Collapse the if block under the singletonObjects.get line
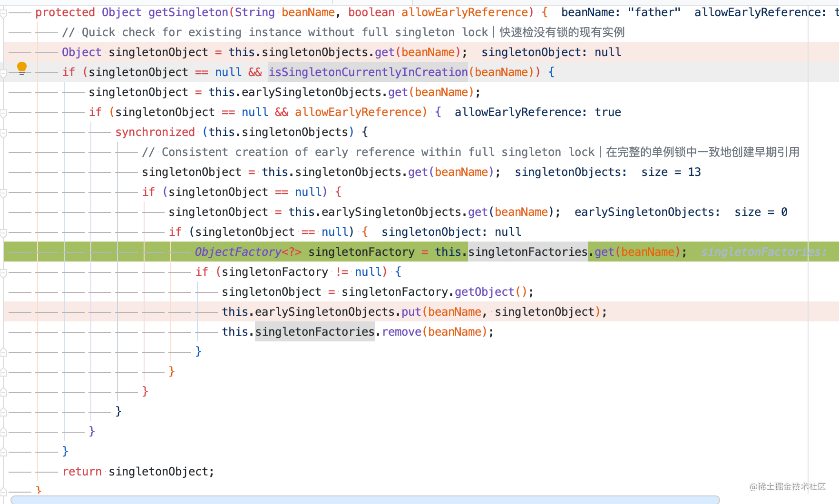Screen dimensions: 839x504 3,193
